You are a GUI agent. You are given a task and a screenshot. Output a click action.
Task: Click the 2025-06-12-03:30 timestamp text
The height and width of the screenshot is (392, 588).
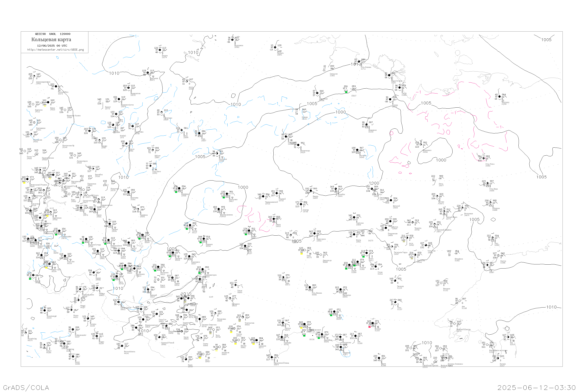click(536, 387)
